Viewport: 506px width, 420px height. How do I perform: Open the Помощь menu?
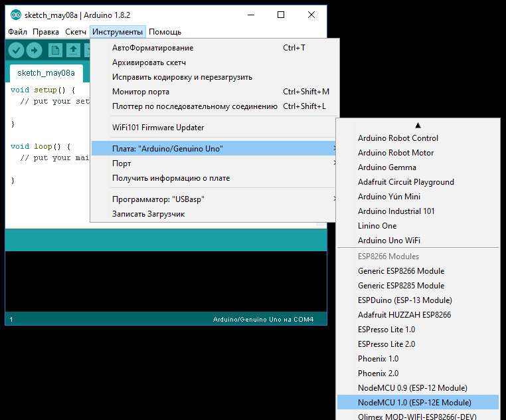(x=165, y=32)
